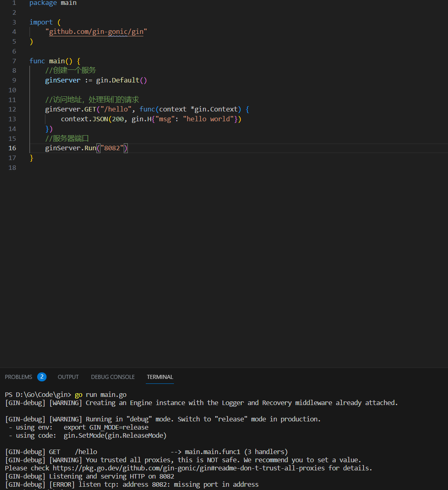Image resolution: width=448 pixels, height=490 pixels.
Task: Click terminal line "Listening and serving HTTP on 8082"
Action: click(x=111, y=476)
